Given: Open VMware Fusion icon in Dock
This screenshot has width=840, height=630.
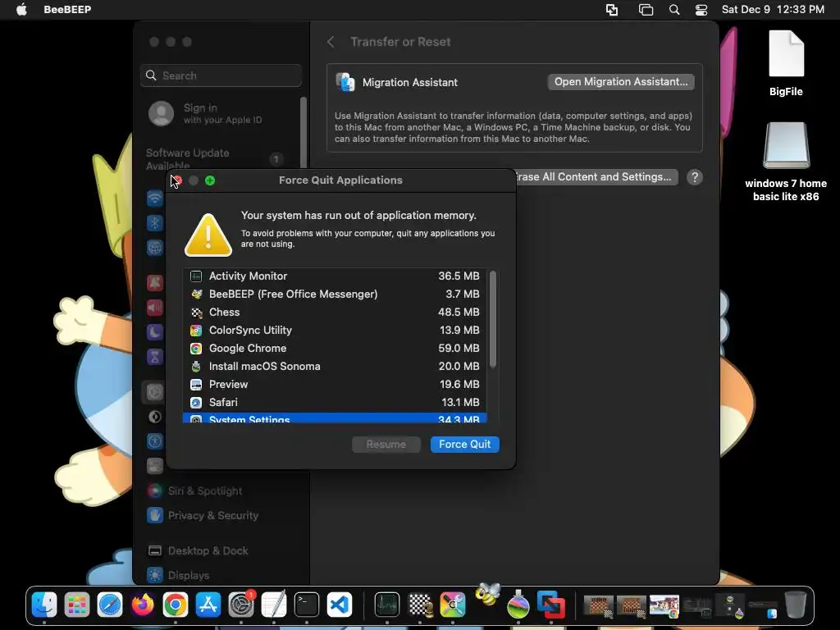Looking at the screenshot, I should click(x=551, y=605).
